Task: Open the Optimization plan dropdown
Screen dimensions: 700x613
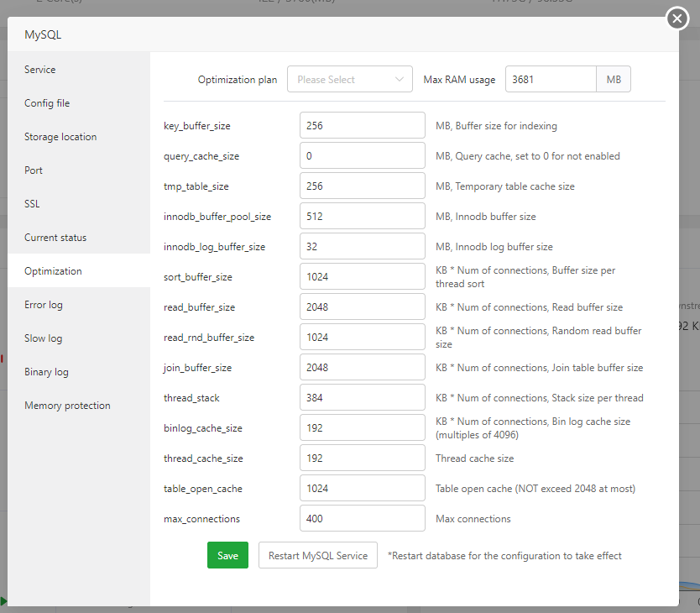Action: coord(349,80)
